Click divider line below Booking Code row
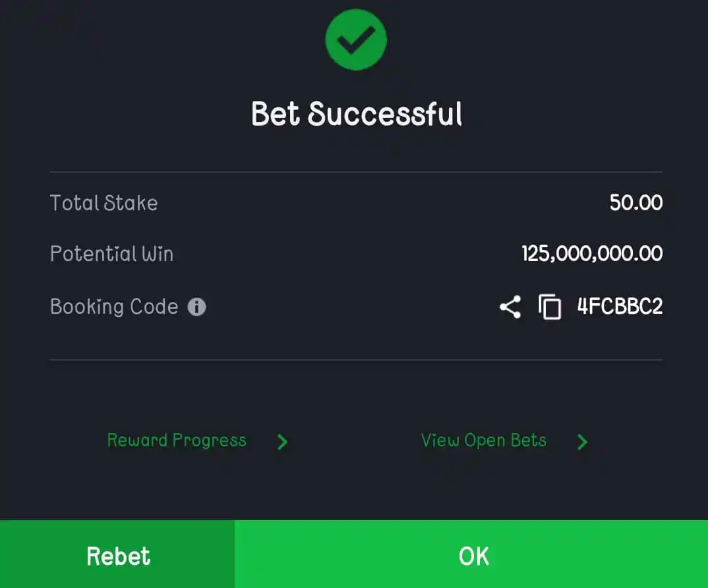 tap(356, 360)
